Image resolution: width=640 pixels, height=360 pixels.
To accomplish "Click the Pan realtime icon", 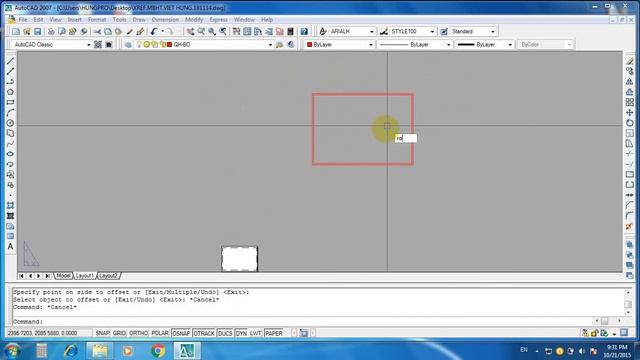I will coord(190,31).
